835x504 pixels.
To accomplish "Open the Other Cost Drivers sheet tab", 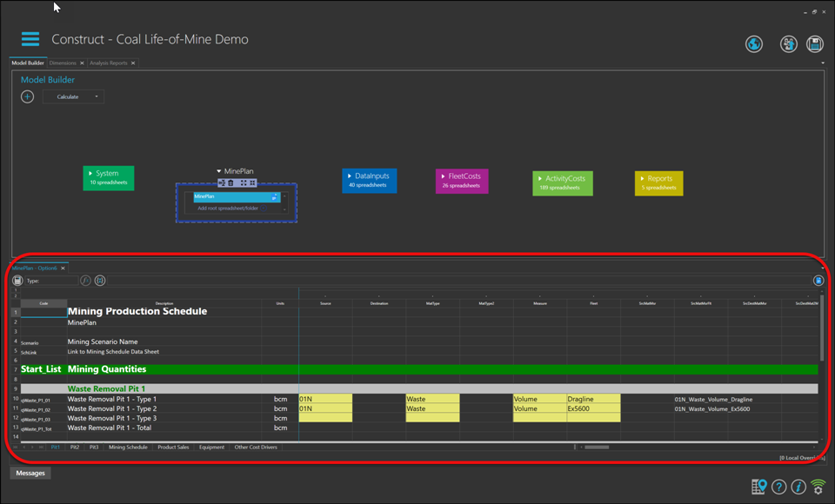I will point(256,447).
